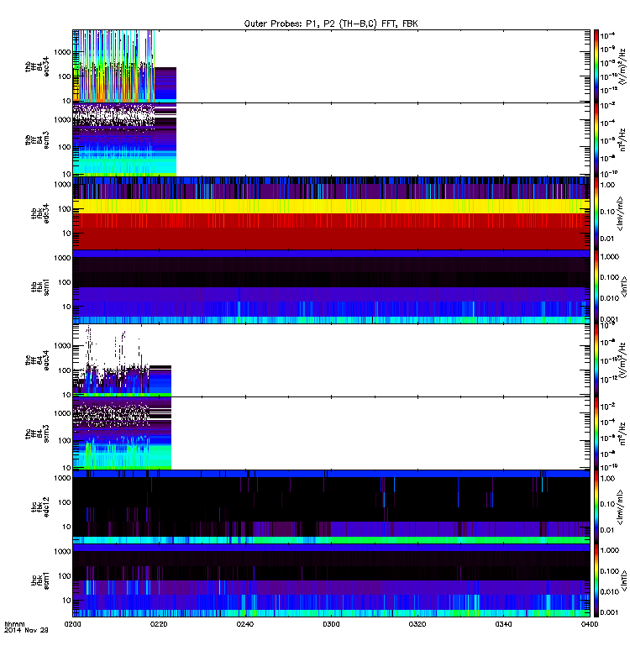
Task: Click the 0340 time axis label
Action: 503,624
